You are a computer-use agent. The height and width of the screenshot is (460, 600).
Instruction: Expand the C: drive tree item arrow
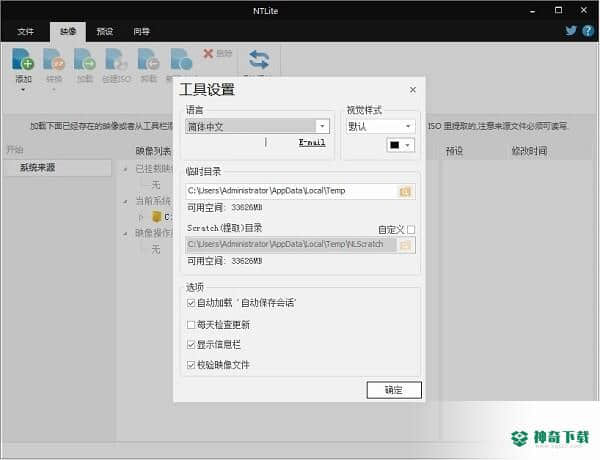(x=141, y=217)
